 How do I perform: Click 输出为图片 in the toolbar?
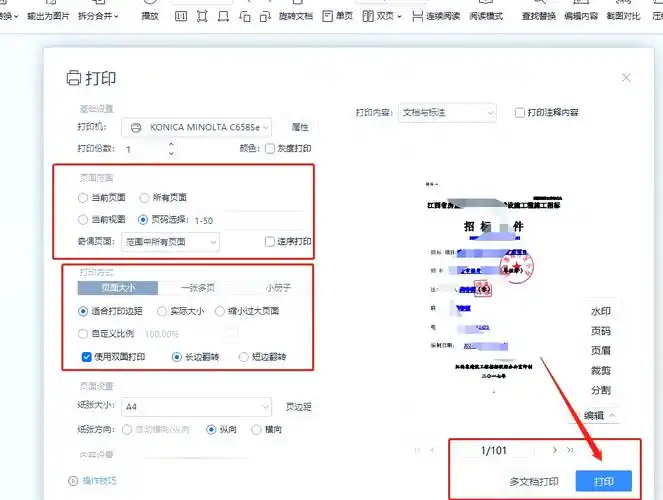(48, 16)
